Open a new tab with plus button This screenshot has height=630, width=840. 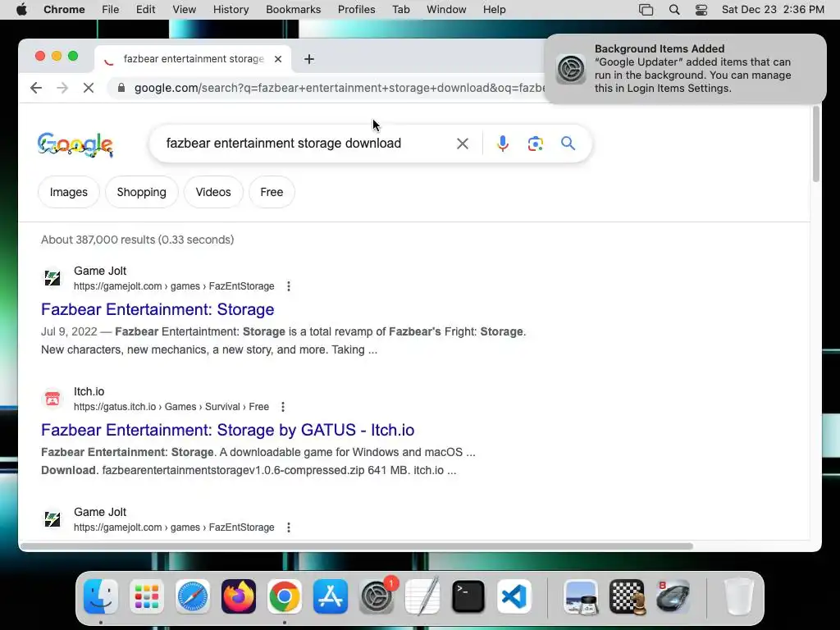309,59
